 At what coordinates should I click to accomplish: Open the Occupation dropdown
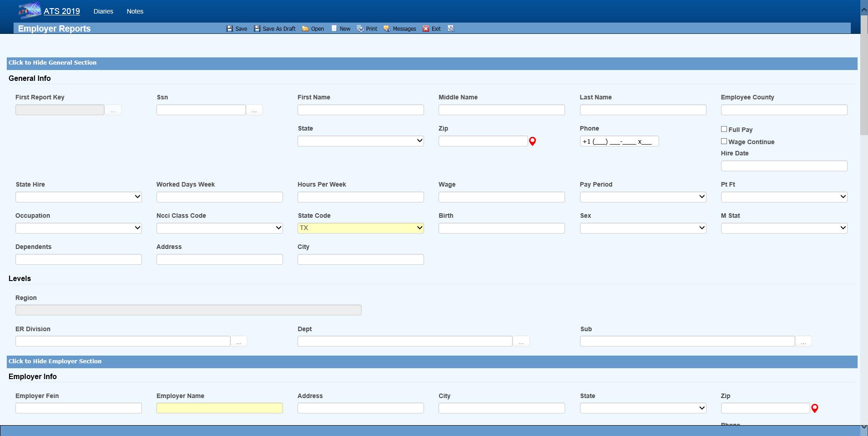78,228
